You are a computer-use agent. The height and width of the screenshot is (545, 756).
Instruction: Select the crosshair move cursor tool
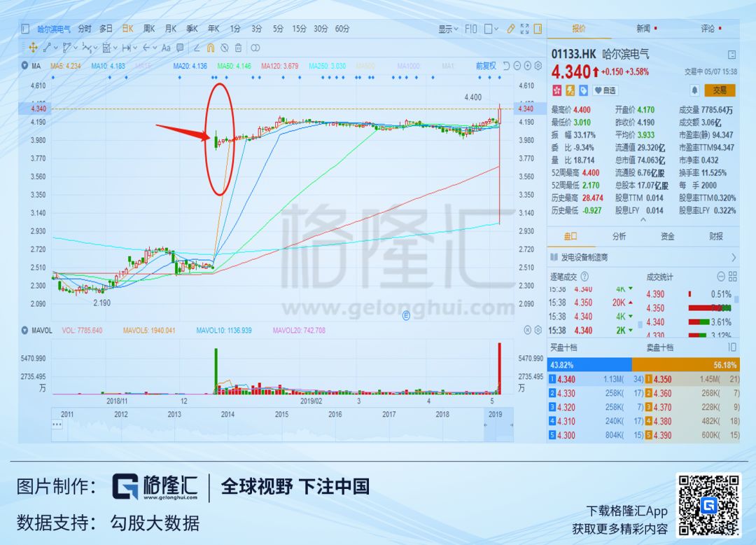[34, 47]
